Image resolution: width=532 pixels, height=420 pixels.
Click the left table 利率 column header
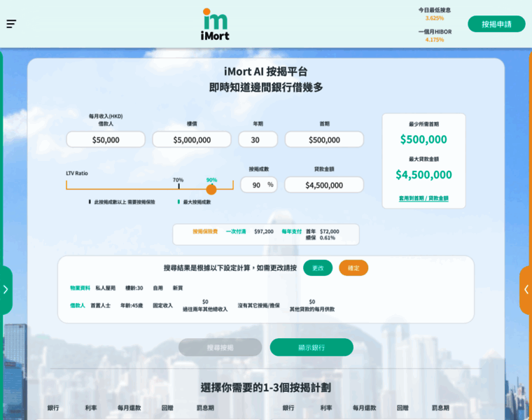pyautogui.click(x=91, y=408)
